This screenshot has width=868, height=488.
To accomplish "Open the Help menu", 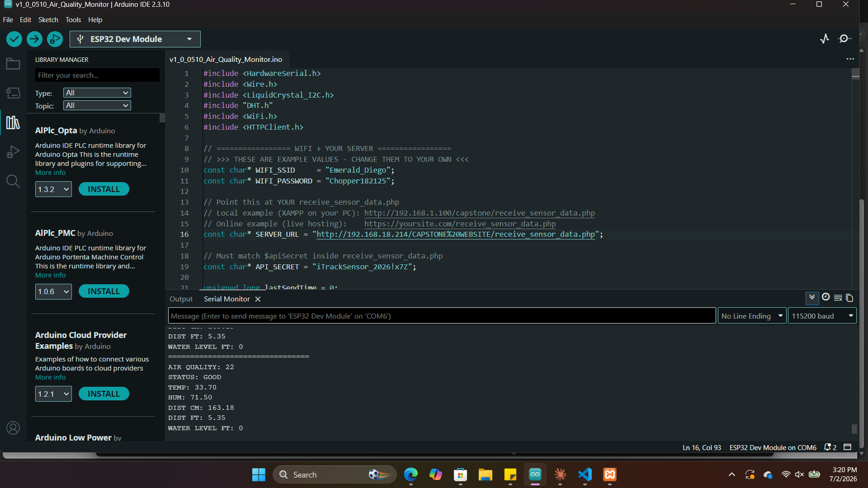I will tap(95, 20).
